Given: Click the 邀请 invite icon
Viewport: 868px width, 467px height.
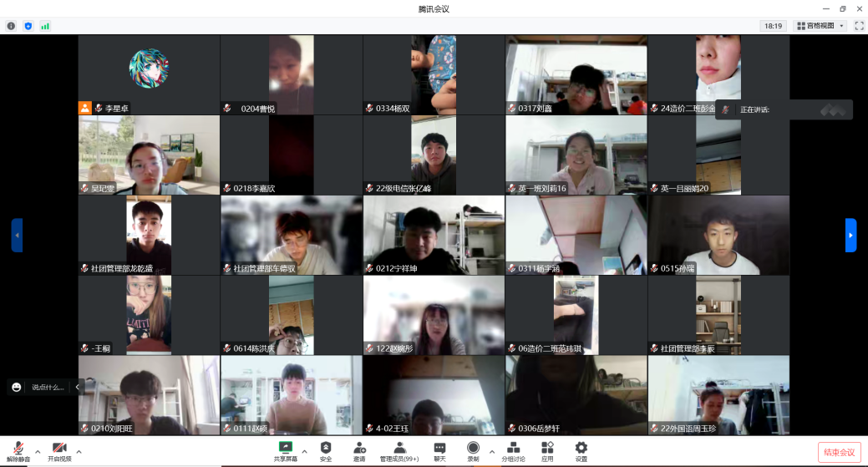Looking at the screenshot, I should (x=359, y=451).
